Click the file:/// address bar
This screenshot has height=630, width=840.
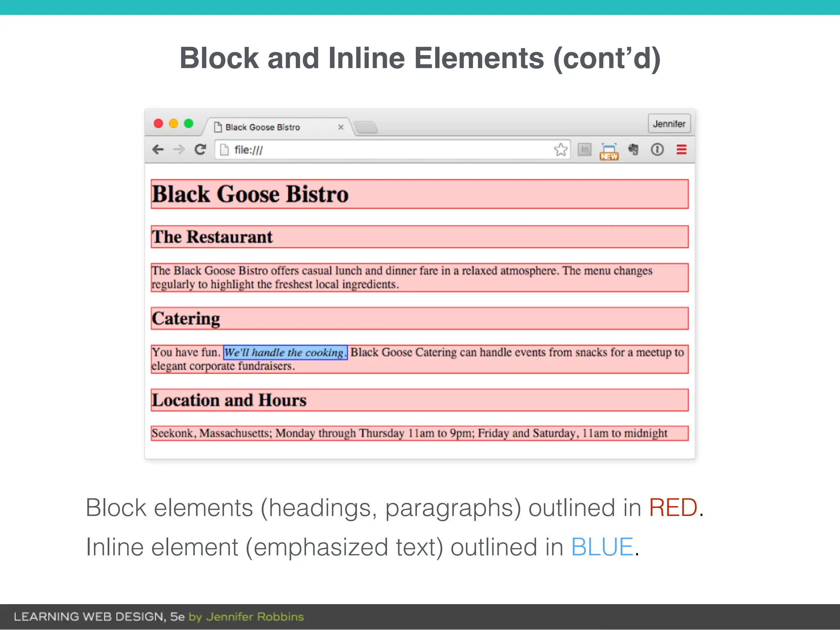[392, 150]
